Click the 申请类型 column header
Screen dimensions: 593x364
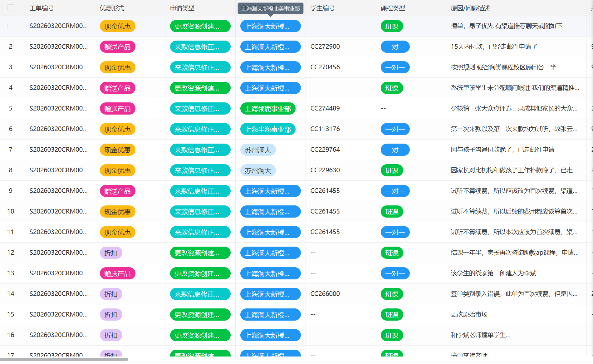point(182,8)
